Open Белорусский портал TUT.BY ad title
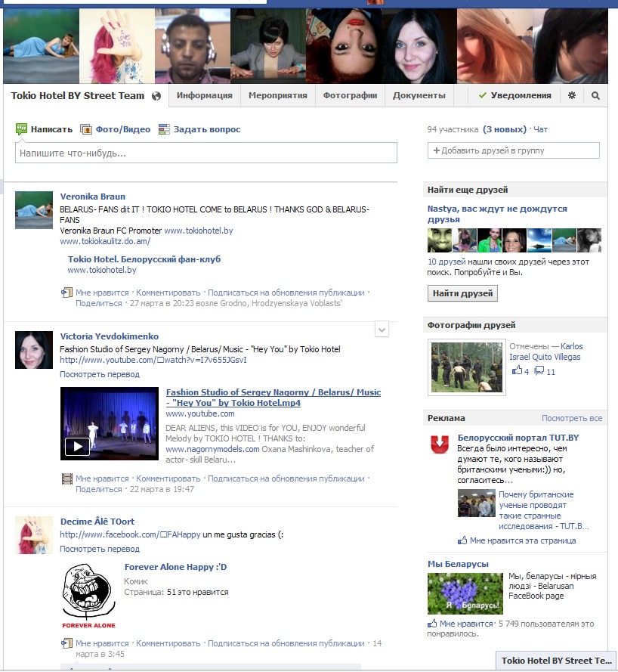This screenshot has height=672, width=618. 518,438
